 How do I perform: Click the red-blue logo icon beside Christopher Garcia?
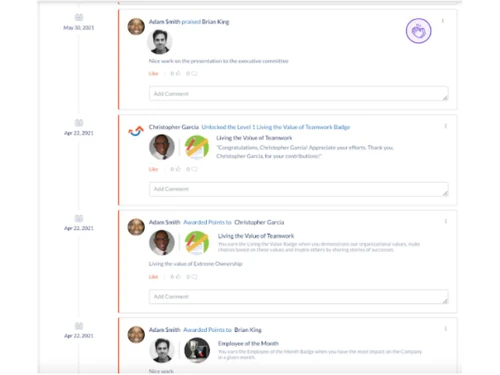(x=136, y=131)
